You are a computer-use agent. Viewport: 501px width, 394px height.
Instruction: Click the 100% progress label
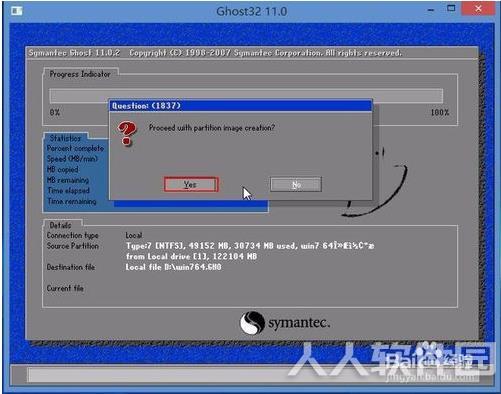(x=440, y=112)
